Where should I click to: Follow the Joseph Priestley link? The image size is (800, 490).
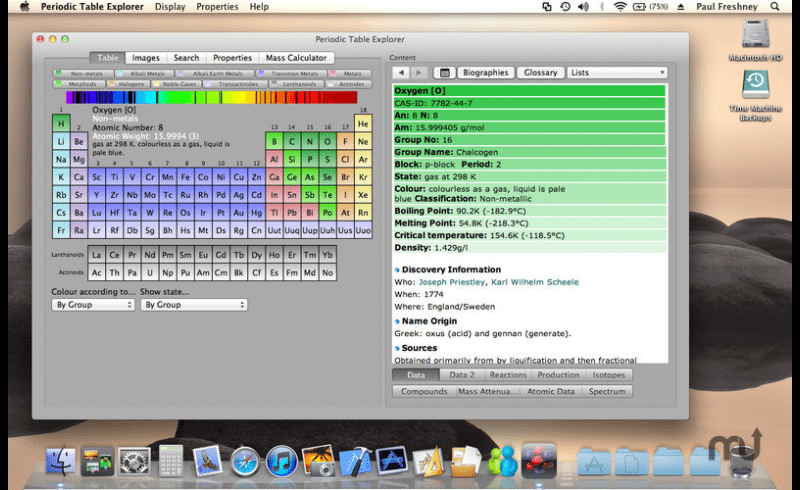452,282
